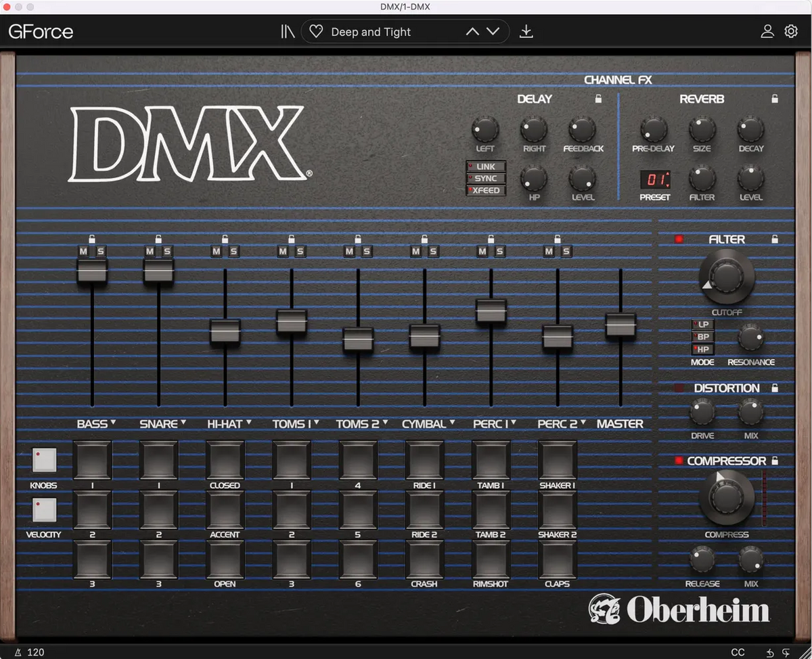Select next preset with down chevron

(x=493, y=31)
